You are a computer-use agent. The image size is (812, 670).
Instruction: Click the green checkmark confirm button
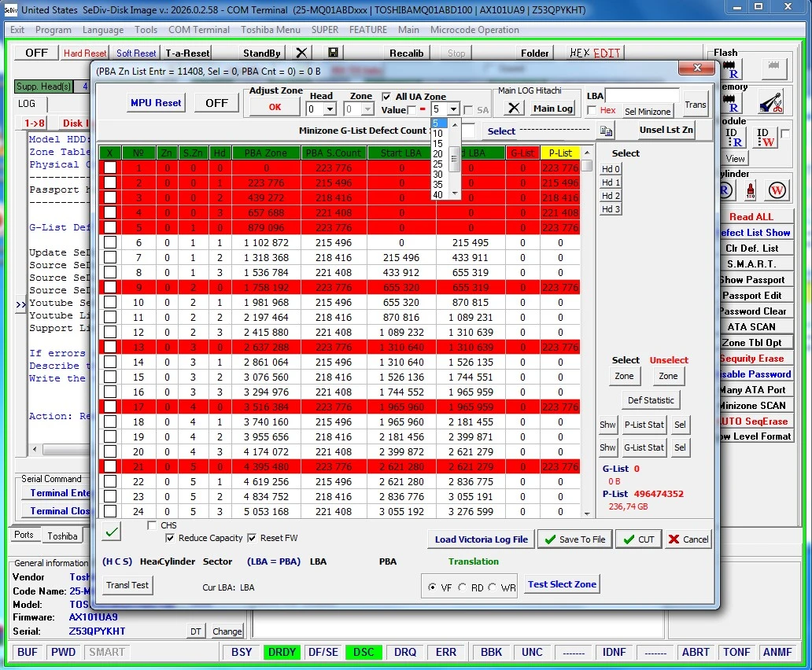point(112,532)
